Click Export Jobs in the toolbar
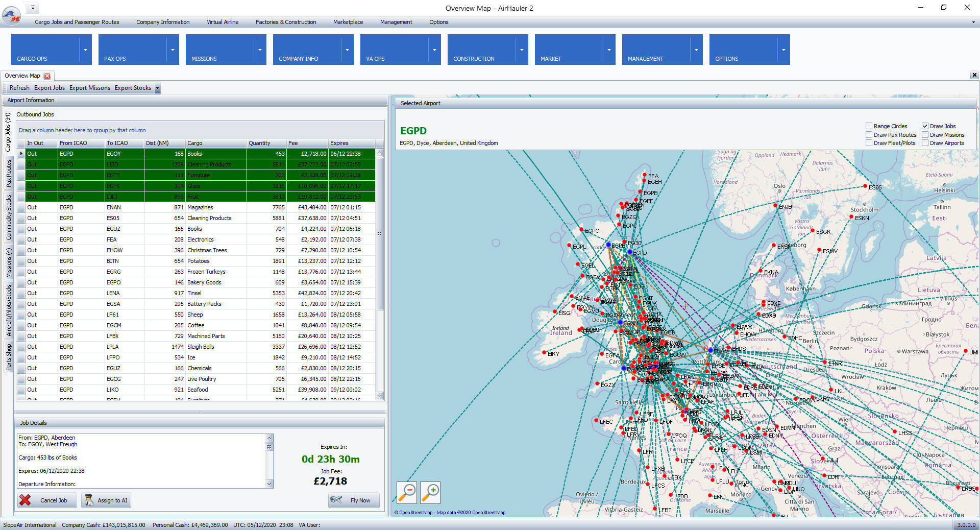This screenshot has width=980, height=530. click(x=50, y=88)
